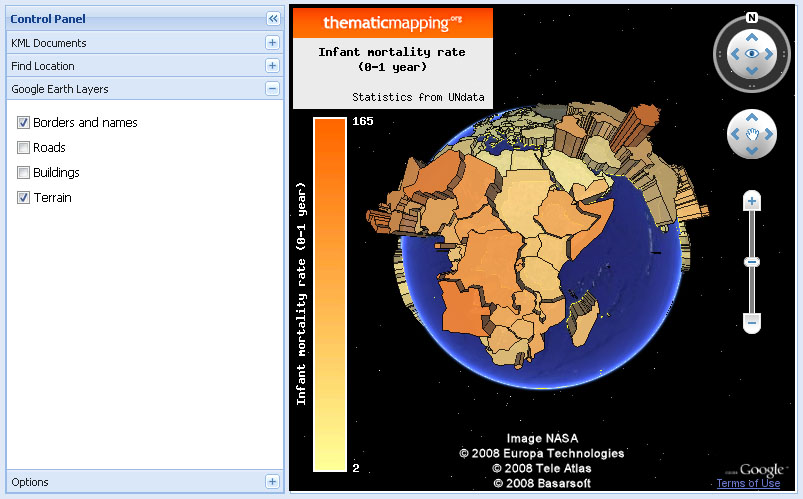
Task: Open the Terms of Use link
Action: [x=748, y=484]
